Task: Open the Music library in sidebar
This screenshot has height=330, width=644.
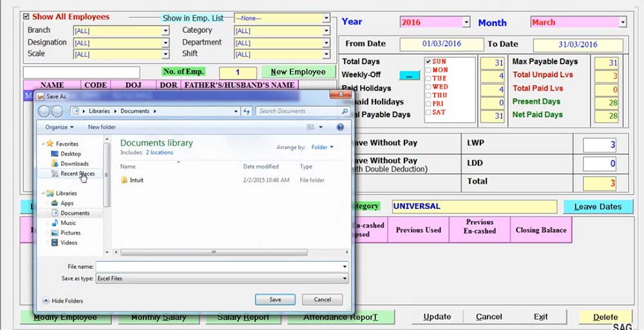Action: point(68,223)
